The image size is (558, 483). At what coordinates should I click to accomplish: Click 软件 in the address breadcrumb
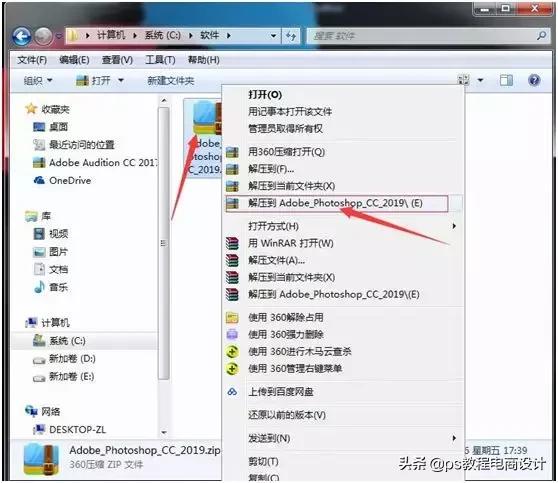point(210,35)
